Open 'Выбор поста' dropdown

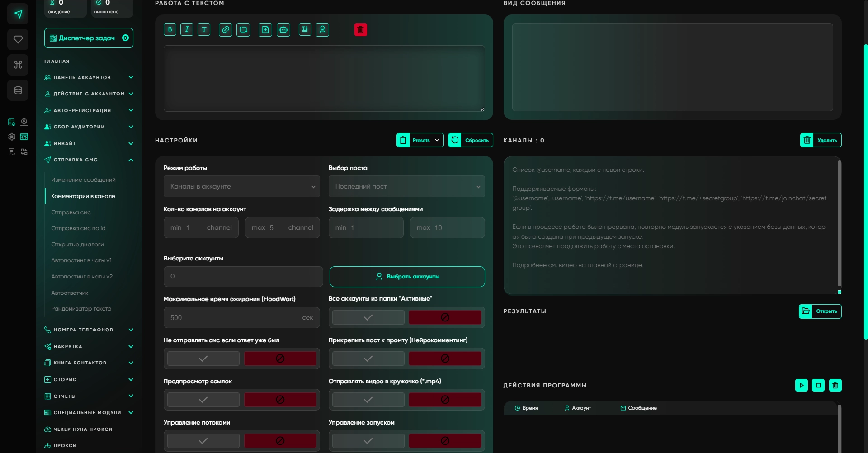[x=406, y=186]
